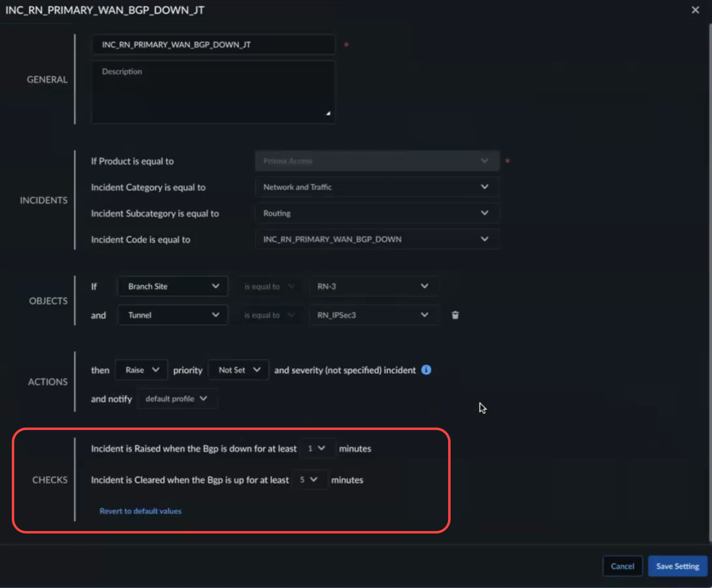Open the Raise action dropdown

142,370
